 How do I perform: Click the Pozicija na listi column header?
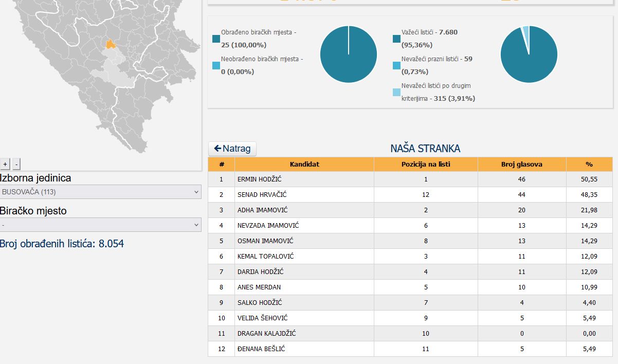426,165
